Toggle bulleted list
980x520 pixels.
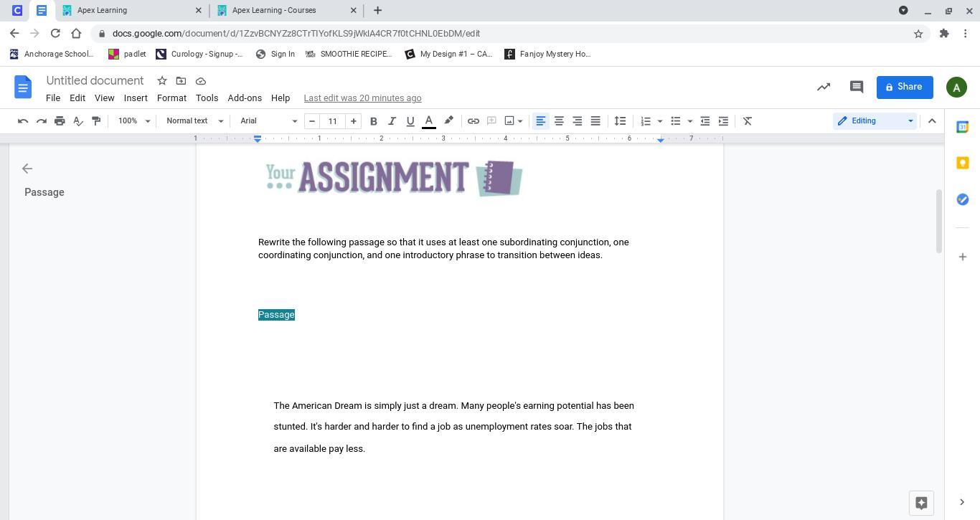(676, 121)
